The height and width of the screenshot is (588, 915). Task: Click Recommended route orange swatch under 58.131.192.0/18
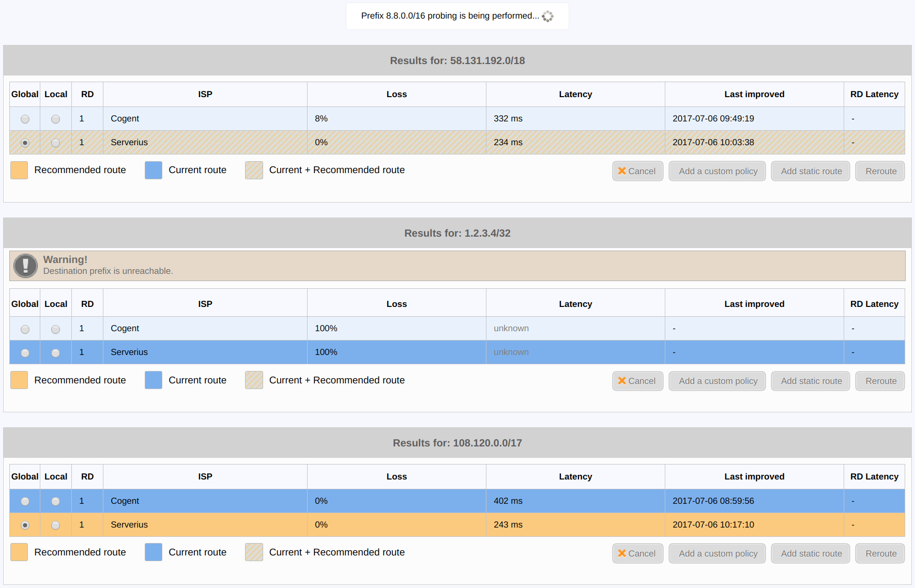19,170
